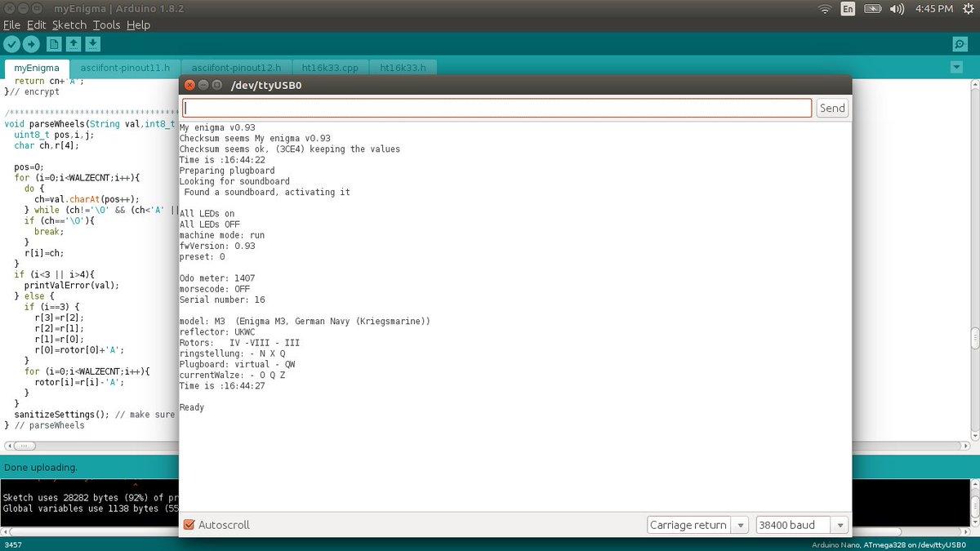Switch to the ht16k33.cpp tab

(x=330, y=68)
